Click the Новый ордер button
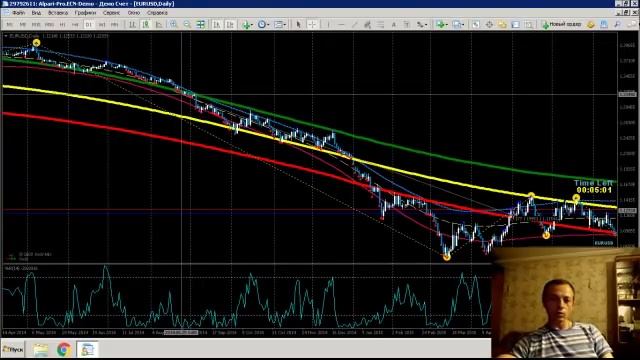This screenshot has width=640, height=360. point(561,24)
